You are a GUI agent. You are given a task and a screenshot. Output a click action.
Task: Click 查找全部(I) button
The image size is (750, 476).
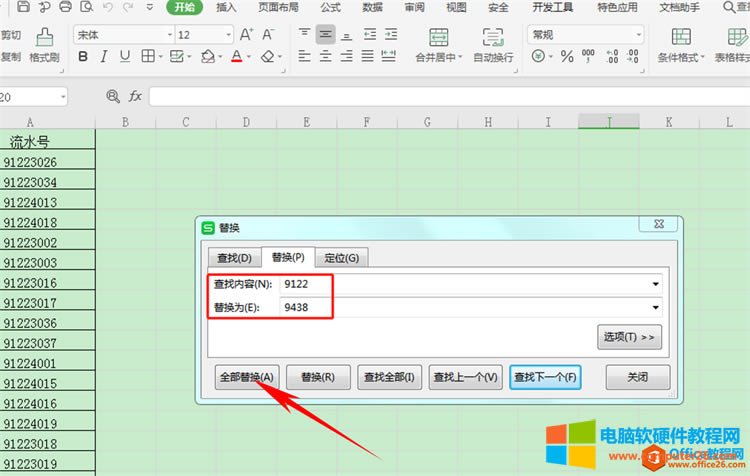389,377
